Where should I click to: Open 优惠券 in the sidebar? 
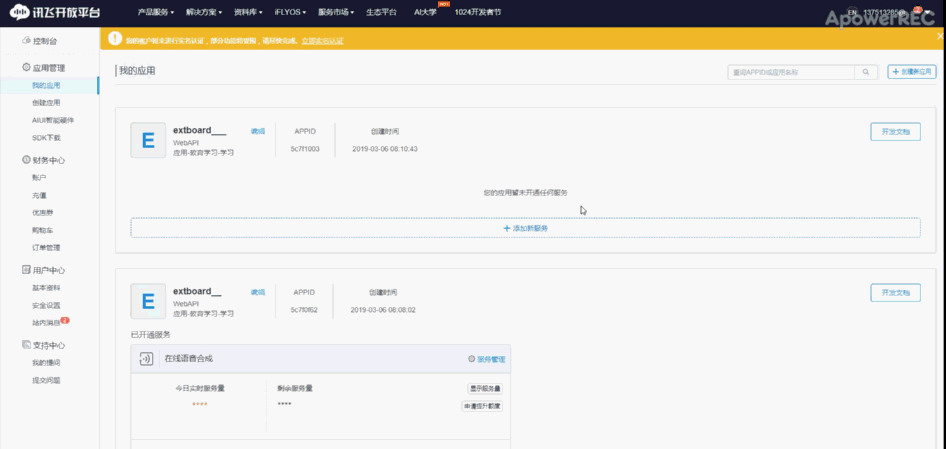(x=42, y=213)
